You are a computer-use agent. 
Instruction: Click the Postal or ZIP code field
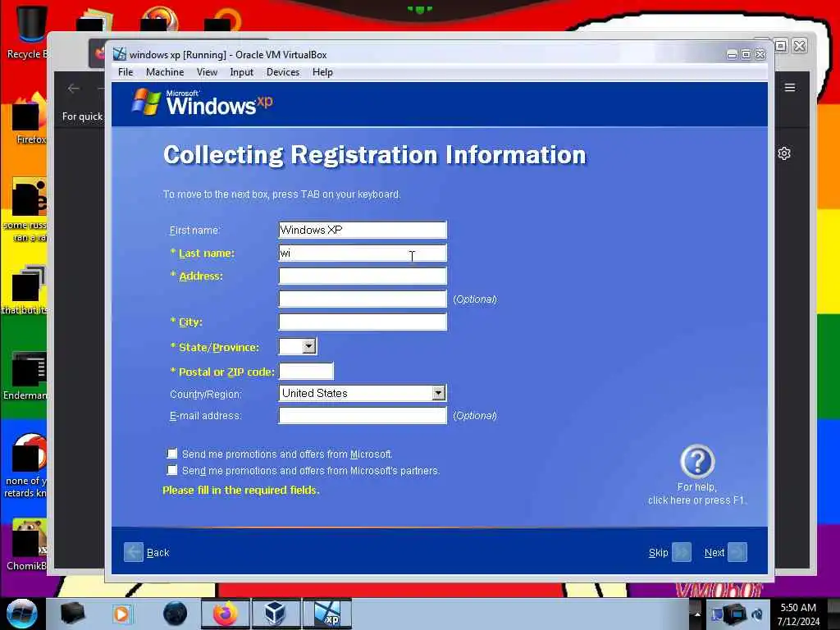click(x=306, y=371)
